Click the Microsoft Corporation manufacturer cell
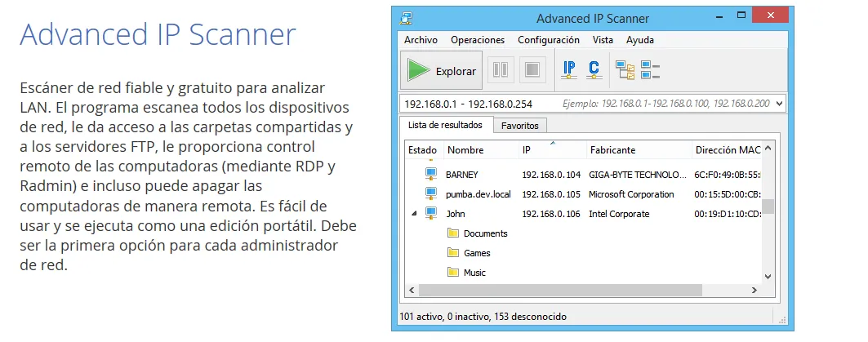 632,194
